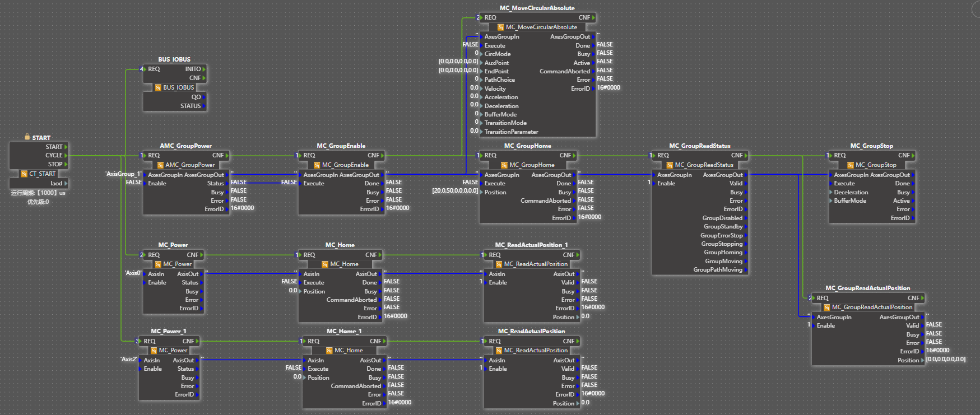The image size is (980, 415).
Task: Select the QO output pin on BUS_IOBUS
Action: 198,97
